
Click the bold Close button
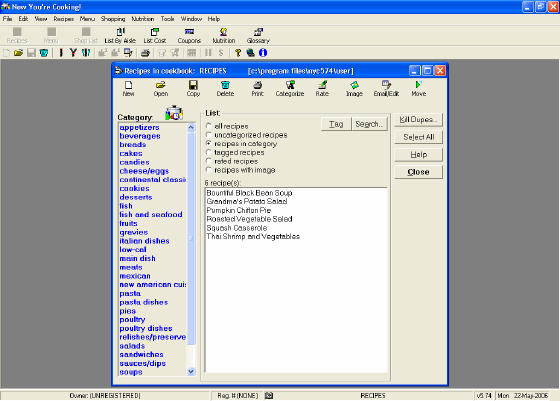pyautogui.click(x=418, y=172)
